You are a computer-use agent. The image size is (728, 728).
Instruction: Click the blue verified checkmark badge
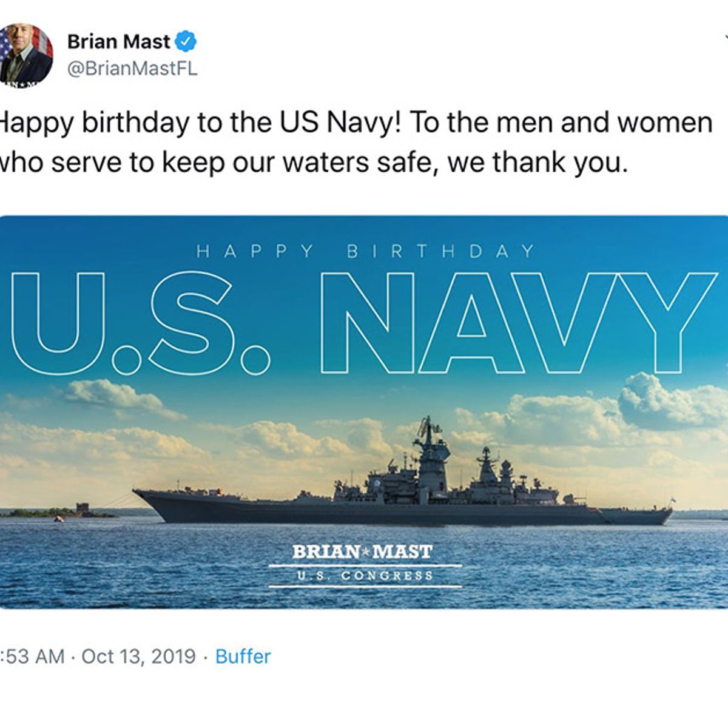[x=186, y=42]
